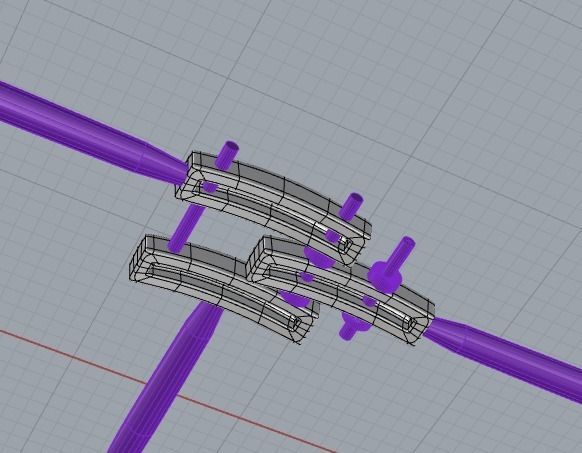Select purple pin connecting top and lower-left brackets

[186, 228]
